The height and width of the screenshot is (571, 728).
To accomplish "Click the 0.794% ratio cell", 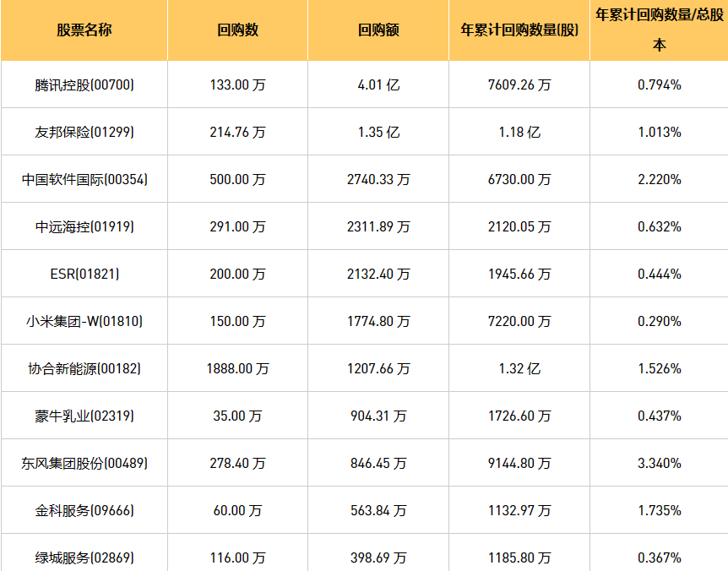I will pyautogui.click(x=660, y=85).
